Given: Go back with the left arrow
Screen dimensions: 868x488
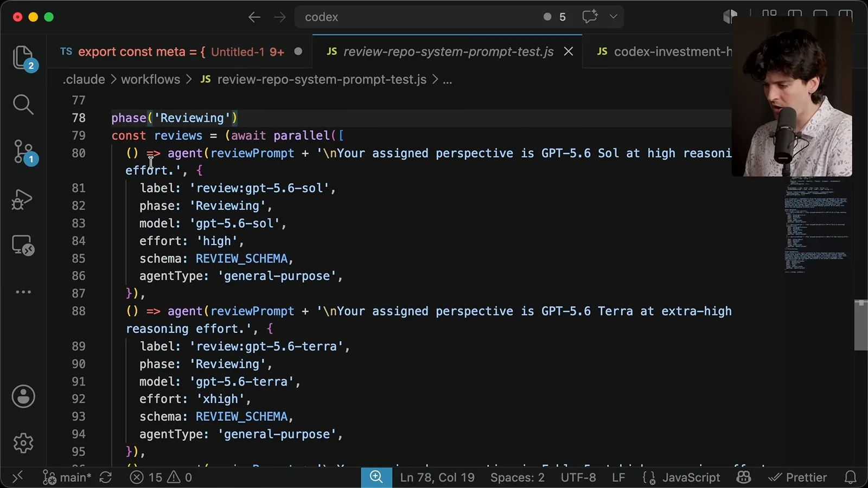Looking at the screenshot, I should click(254, 17).
